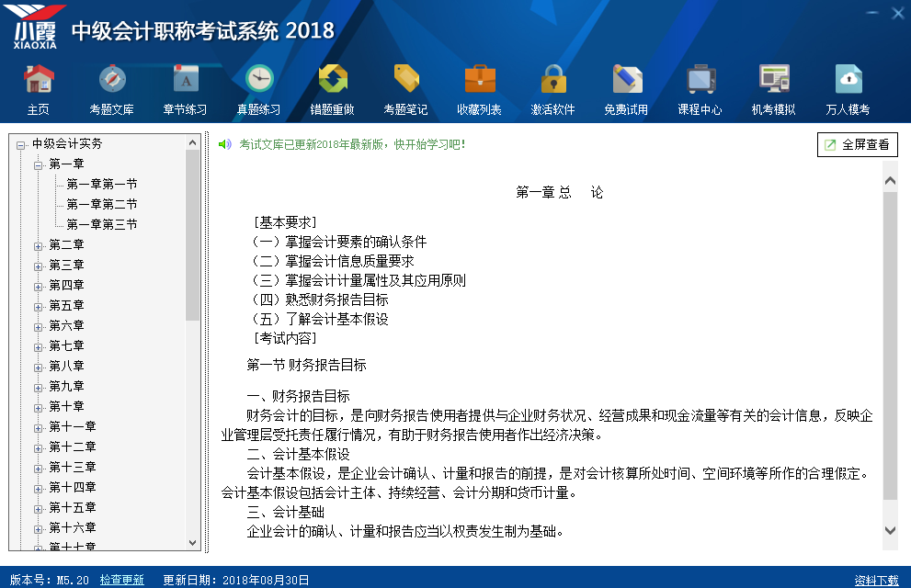Image resolution: width=911 pixels, height=588 pixels.
Task: Close the exam system window
Action: point(898,13)
